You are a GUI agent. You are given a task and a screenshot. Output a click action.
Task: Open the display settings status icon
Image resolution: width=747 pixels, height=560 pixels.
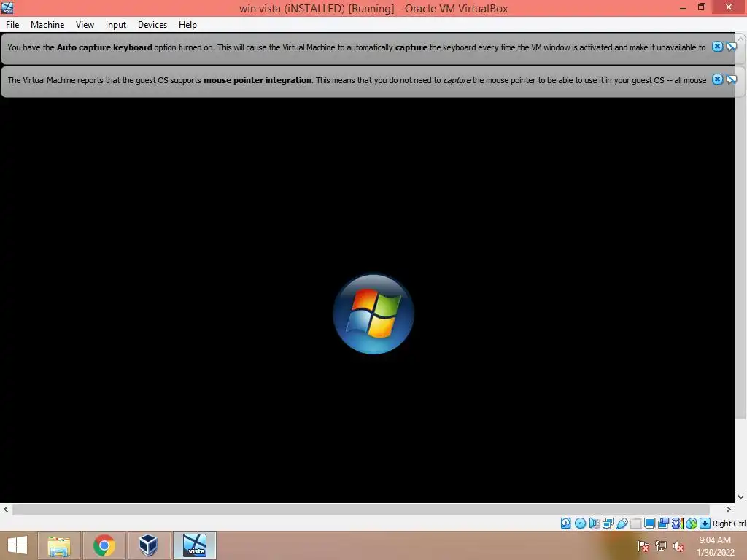click(x=649, y=524)
